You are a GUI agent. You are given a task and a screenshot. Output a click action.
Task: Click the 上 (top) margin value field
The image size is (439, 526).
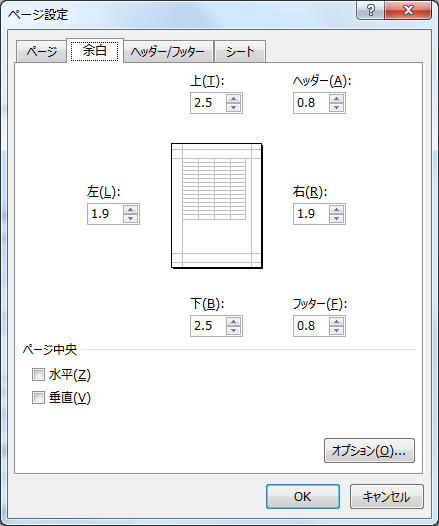coord(209,103)
